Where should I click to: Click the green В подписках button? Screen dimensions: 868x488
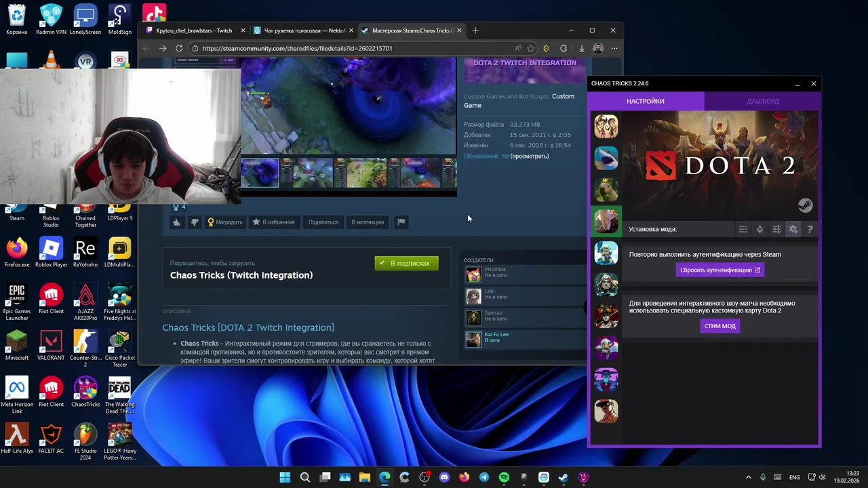click(x=406, y=263)
